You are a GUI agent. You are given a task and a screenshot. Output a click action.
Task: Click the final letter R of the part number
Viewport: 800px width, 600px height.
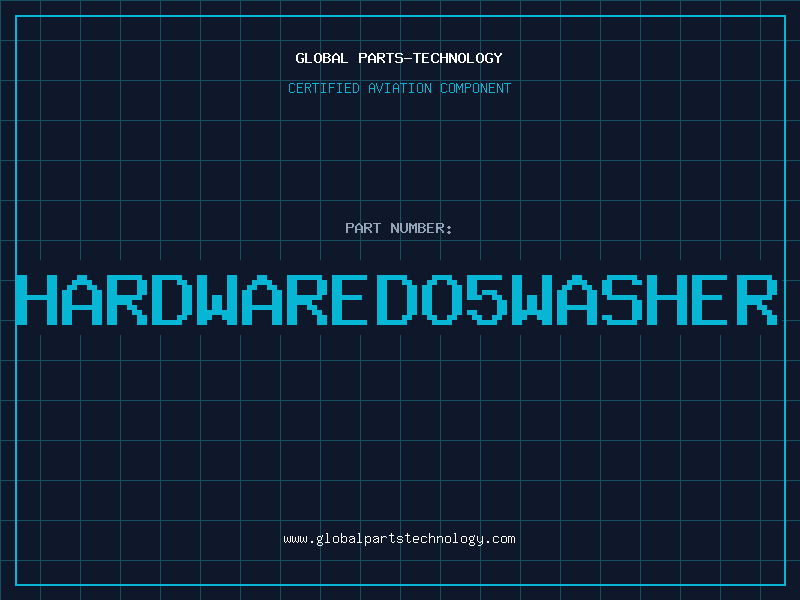[x=756, y=299]
